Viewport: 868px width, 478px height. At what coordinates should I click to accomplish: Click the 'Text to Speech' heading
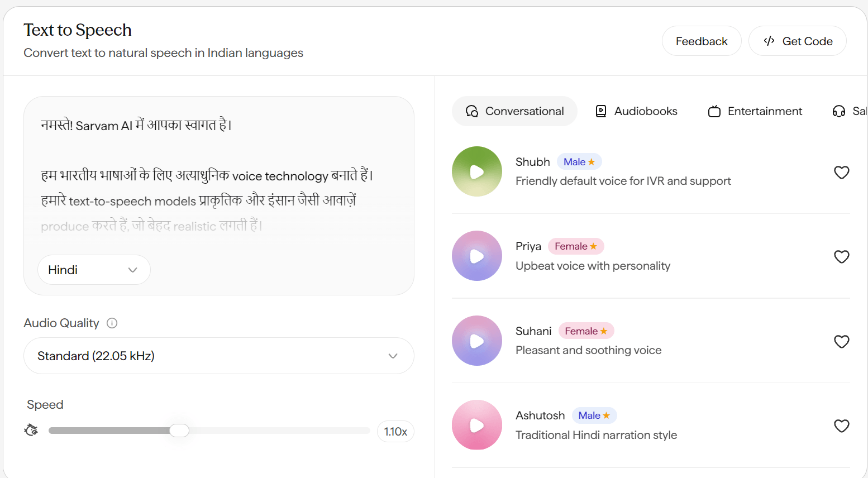[78, 30]
